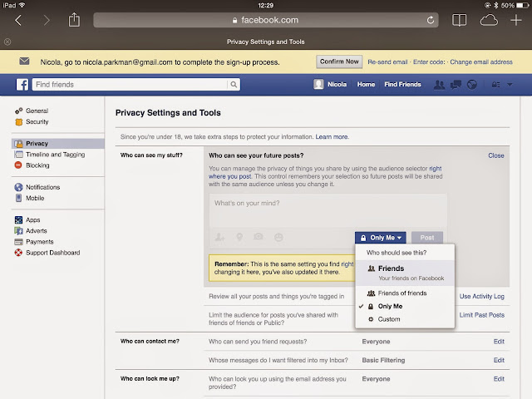Click Learn more link

(332, 136)
